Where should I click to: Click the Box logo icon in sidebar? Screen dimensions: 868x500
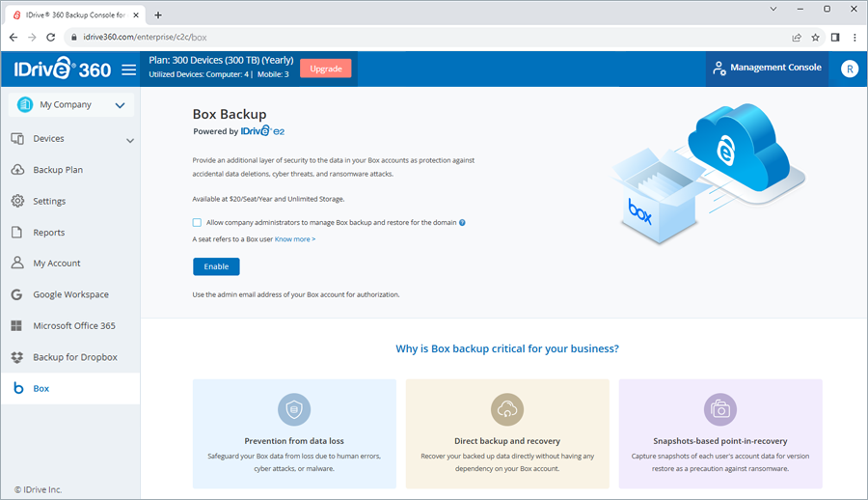click(x=18, y=388)
